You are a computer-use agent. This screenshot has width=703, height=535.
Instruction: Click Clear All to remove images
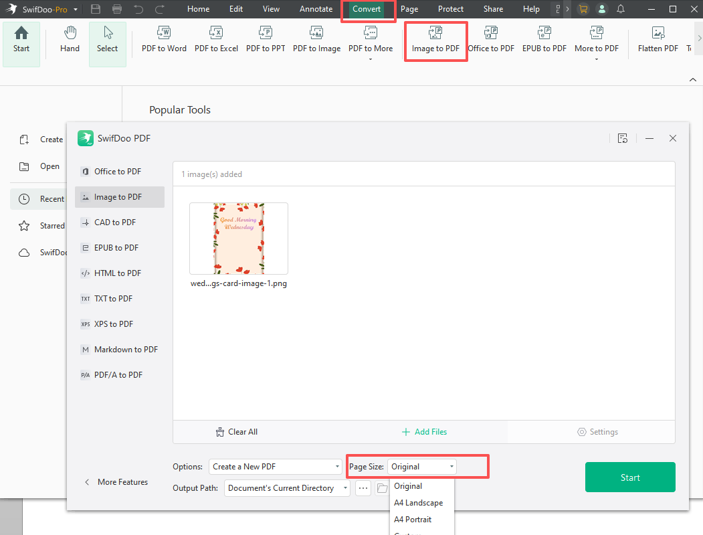coord(237,432)
